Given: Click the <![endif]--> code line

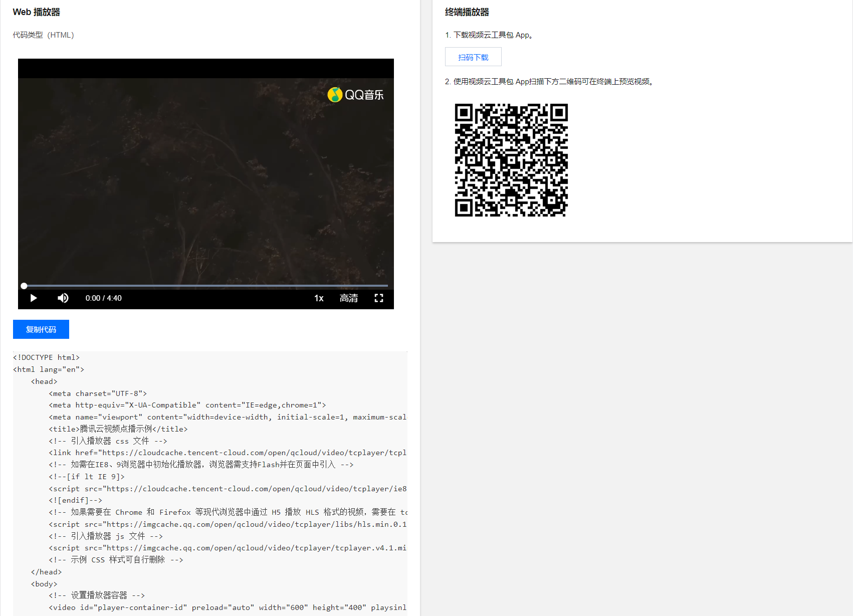Looking at the screenshot, I should coord(75,500).
